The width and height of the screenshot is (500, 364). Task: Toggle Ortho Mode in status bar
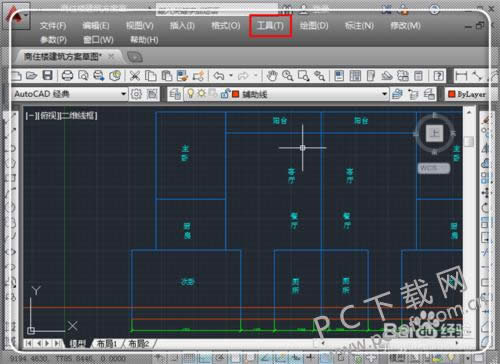(204, 358)
